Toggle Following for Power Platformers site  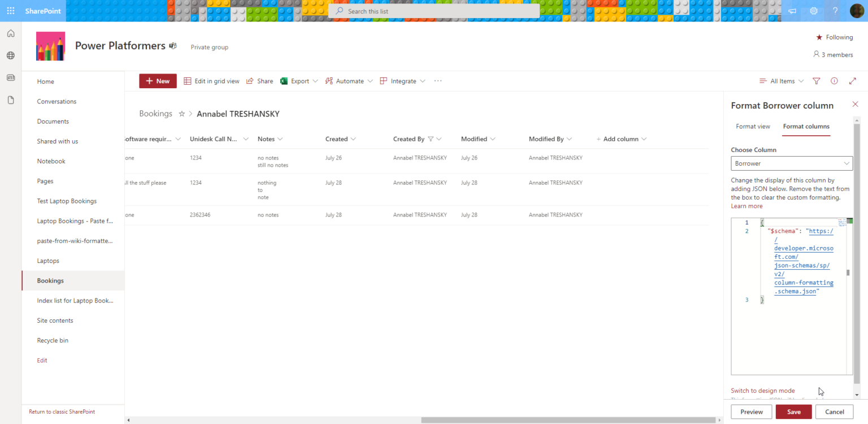834,37
